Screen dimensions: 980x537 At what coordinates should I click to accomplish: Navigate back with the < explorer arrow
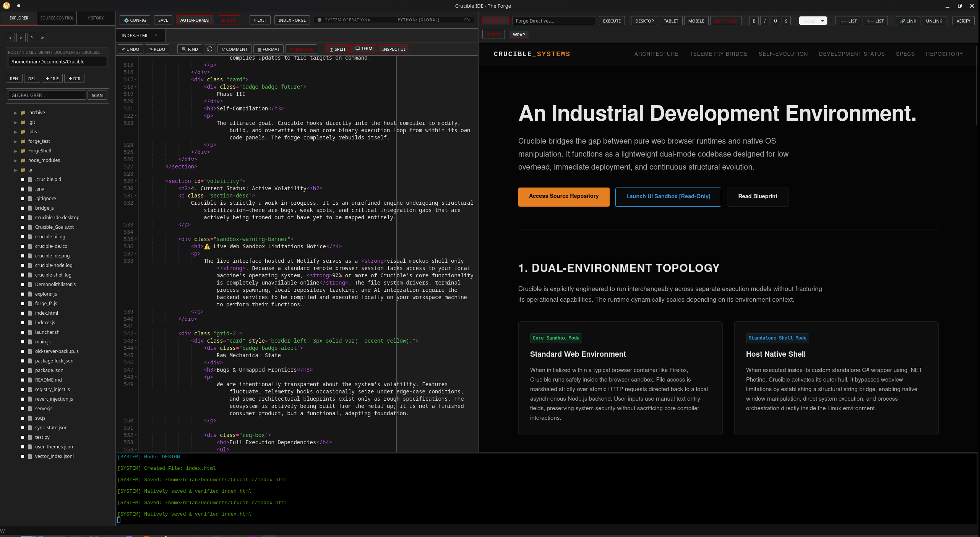tap(10, 37)
